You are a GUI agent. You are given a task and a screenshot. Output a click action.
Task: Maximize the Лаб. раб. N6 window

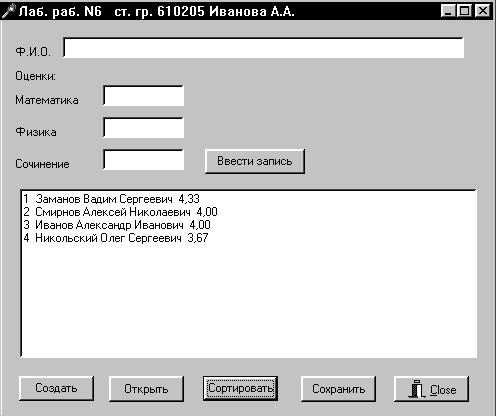[464, 11]
